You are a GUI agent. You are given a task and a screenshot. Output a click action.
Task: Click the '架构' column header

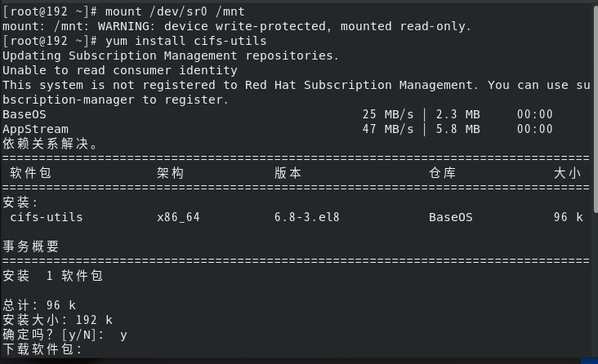coord(170,173)
